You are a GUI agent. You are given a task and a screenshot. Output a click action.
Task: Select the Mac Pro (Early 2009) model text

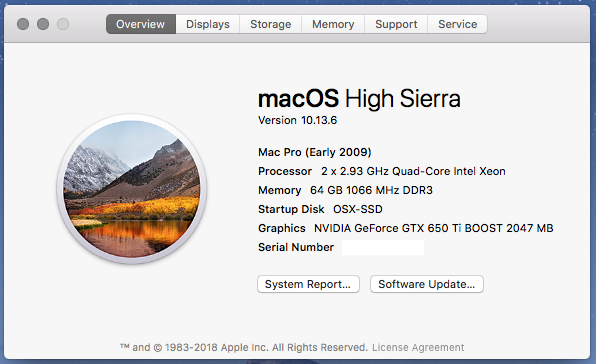315,152
